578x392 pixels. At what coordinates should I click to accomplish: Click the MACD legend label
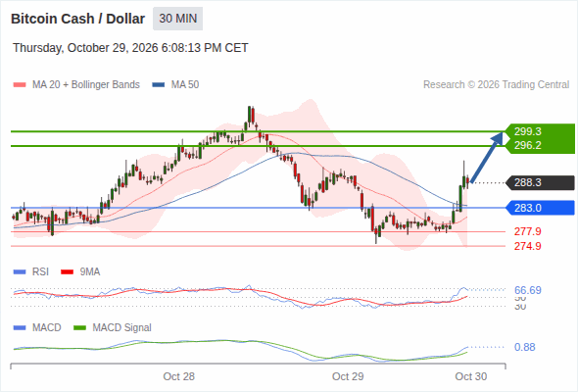pos(46,328)
